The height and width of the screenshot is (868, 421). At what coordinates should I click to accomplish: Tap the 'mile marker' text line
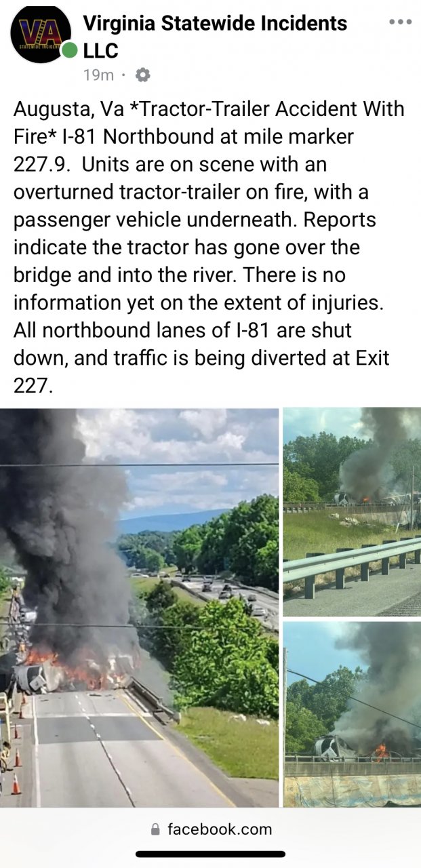(184, 136)
